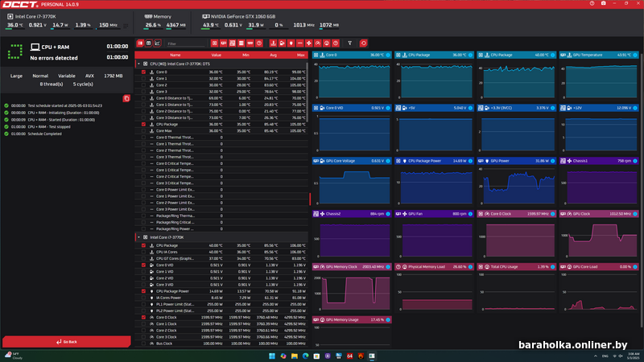The image size is (644, 362).
Task: Toggle the blue dot on Core 0 graph
Action: 388,55
